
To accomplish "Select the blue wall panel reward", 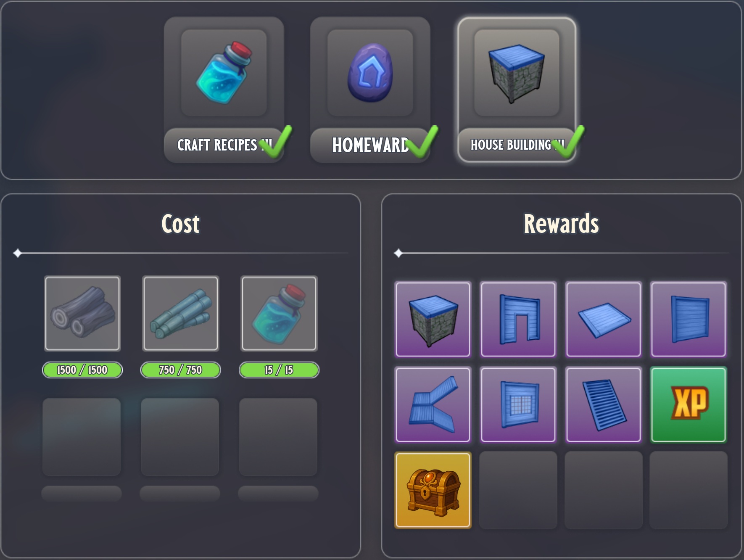I will point(689,319).
